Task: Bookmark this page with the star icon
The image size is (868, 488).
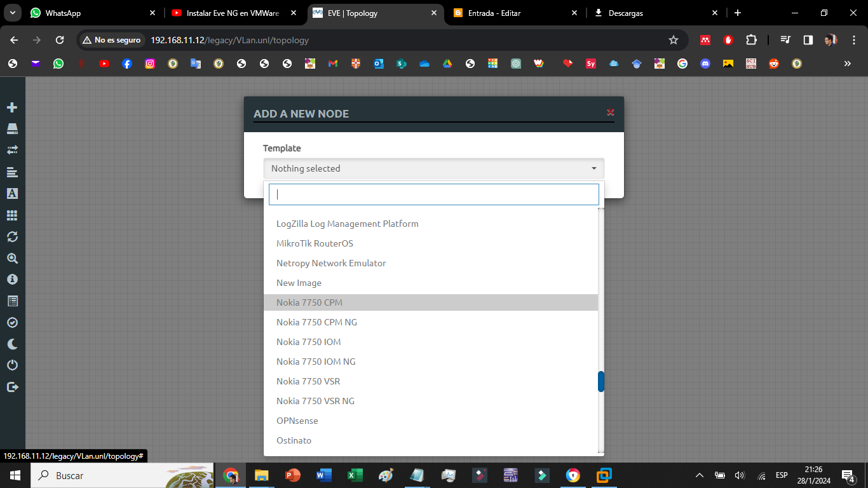Action: click(674, 40)
